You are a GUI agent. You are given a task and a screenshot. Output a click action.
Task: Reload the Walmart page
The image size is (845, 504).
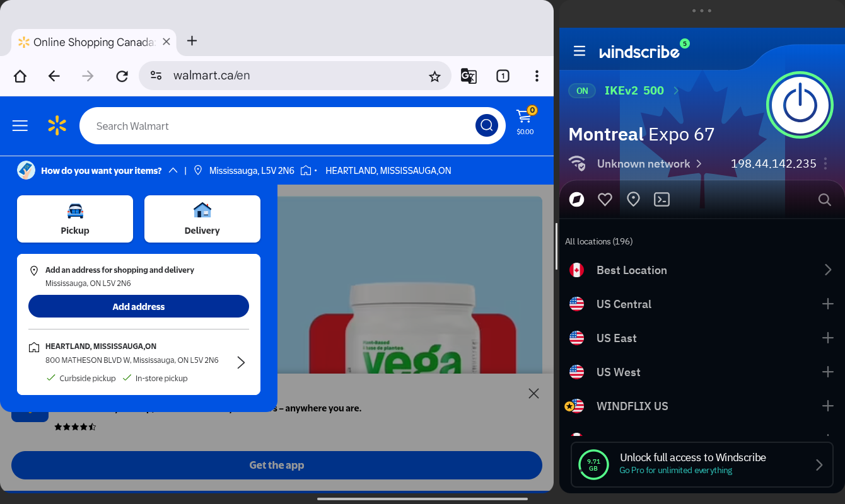click(x=122, y=76)
